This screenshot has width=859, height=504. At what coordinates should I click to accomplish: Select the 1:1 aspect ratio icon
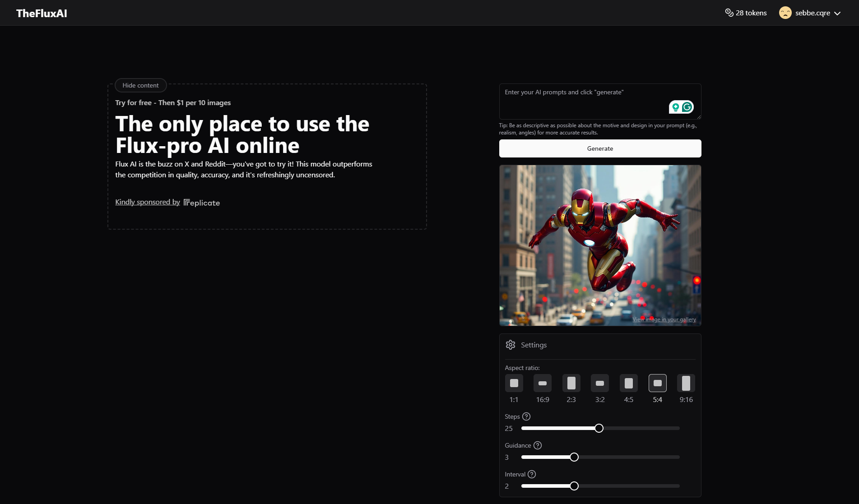[514, 383]
